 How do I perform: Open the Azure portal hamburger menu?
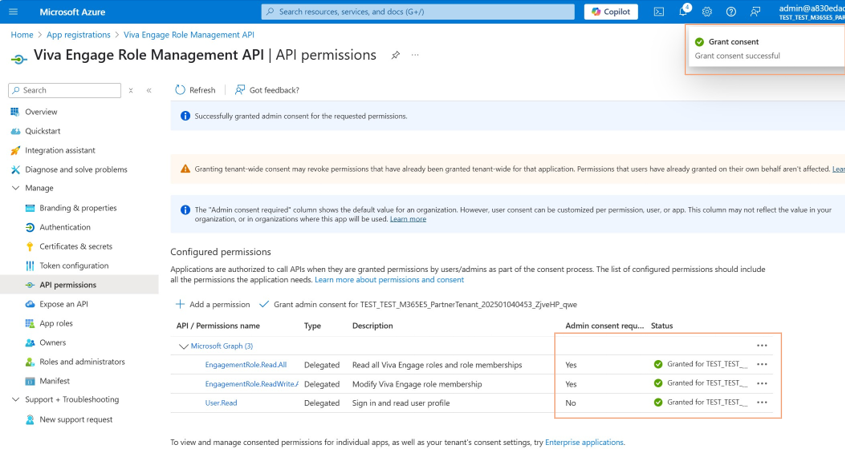(13, 11)
